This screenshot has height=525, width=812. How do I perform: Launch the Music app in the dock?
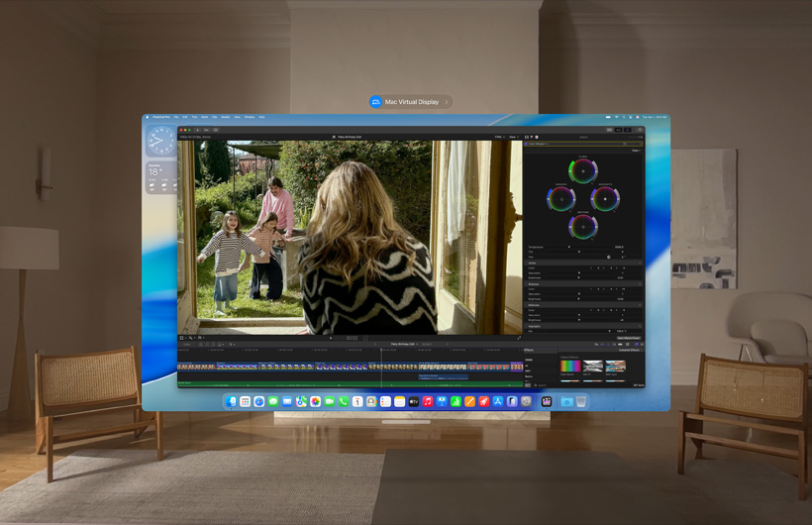pyautogui.click(x=428, y=401)
